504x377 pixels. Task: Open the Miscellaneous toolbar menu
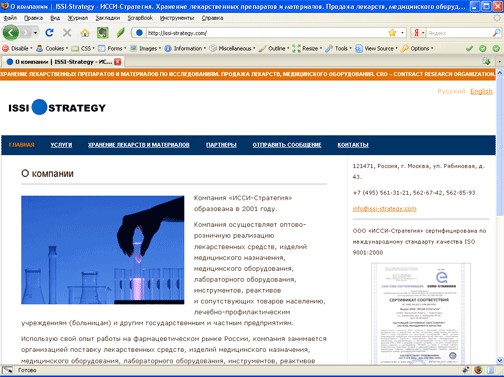(233, 48)
